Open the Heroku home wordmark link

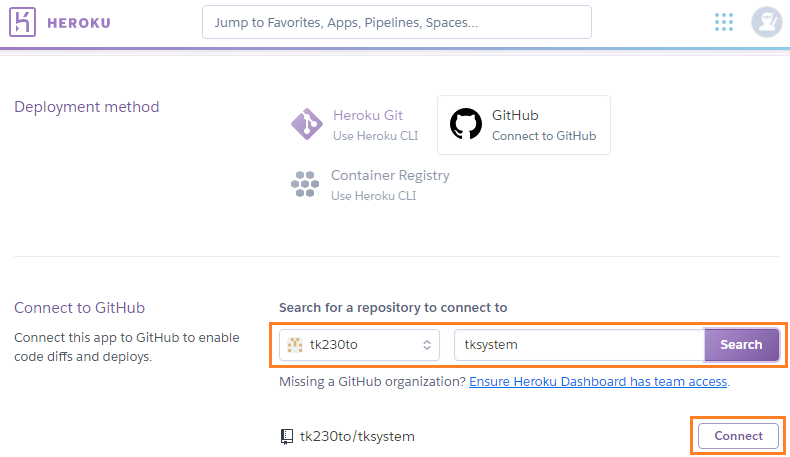point(79,23)
